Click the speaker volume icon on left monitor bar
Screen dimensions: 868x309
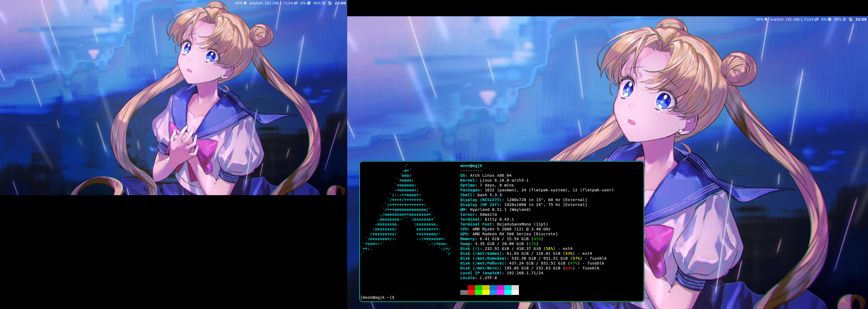click(245, 3)
